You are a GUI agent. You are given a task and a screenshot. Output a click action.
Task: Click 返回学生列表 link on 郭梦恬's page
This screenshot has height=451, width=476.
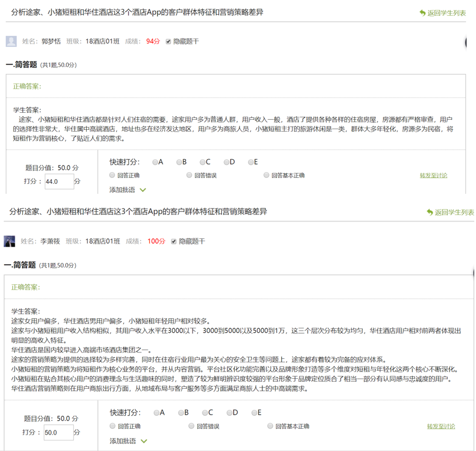447,13
